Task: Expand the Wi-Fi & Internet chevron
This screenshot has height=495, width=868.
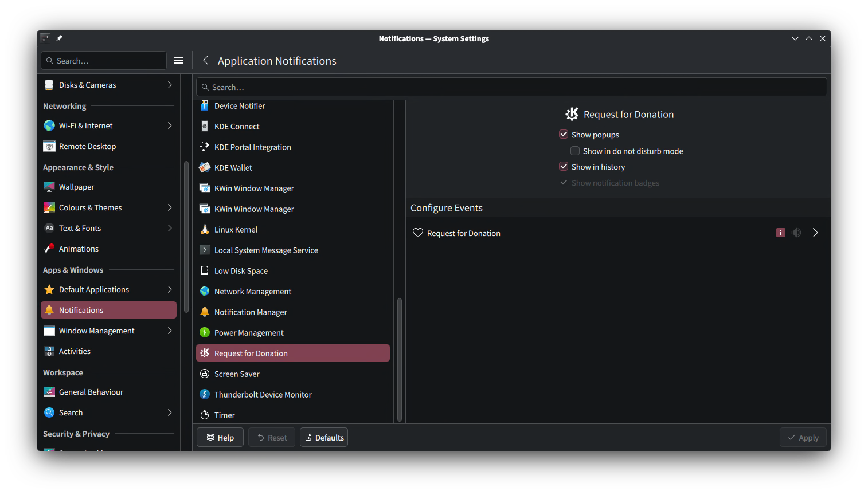Action: (170, 125)
